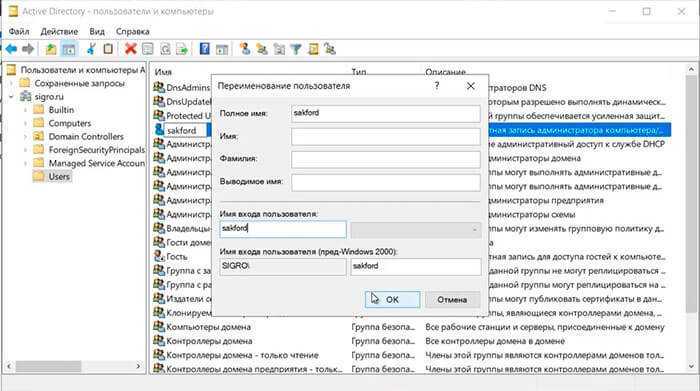Open the Справка menu
Screen dimensions: 700x391
(133, 32)
